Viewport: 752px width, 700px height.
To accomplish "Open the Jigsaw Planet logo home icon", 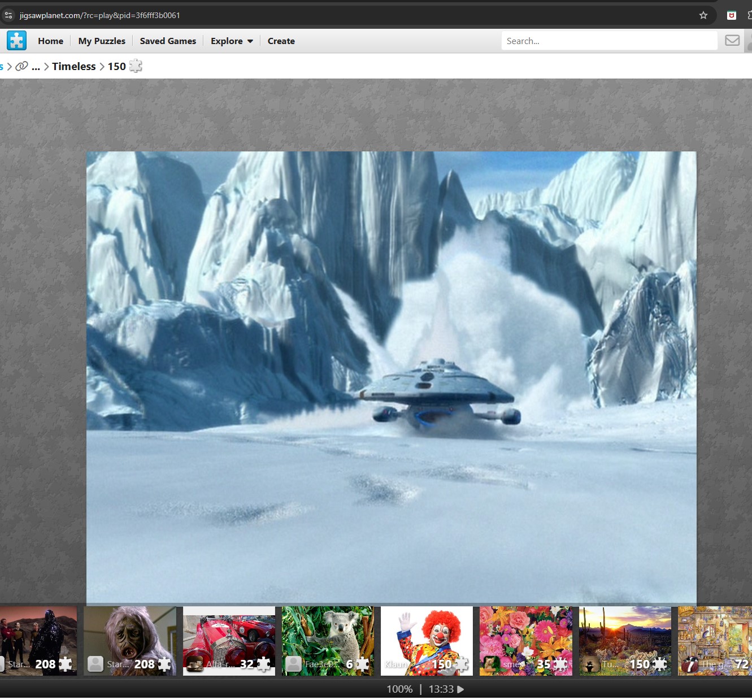I will [x=16, y=41].
